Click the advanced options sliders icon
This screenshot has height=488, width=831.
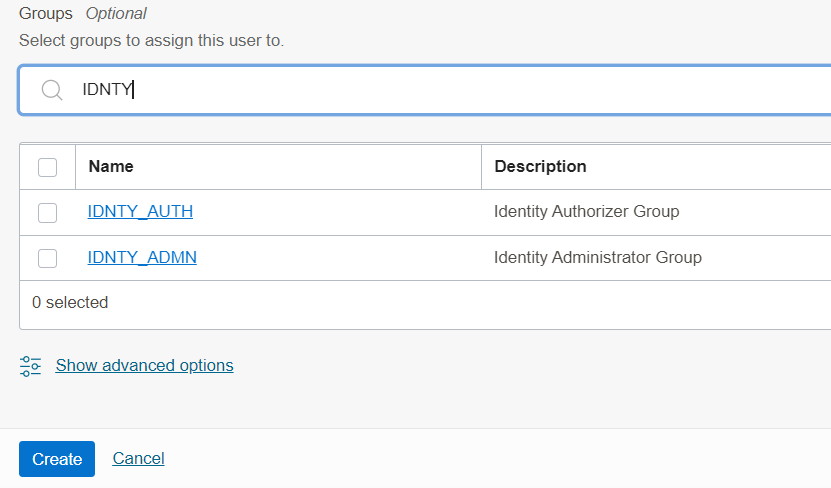point(30,366)
